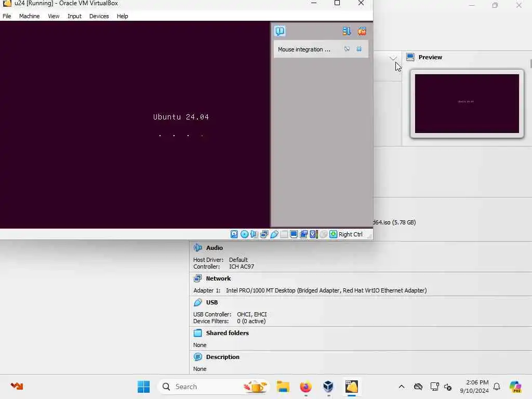Click the Right Ctrl host key label
The height and width of the screenshot is (399, 532).
tap(351, 234)
